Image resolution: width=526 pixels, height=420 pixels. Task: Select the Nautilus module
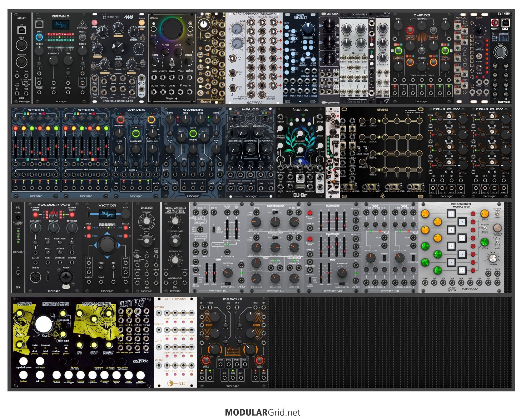pyautogui.click(x=300, y=153)
